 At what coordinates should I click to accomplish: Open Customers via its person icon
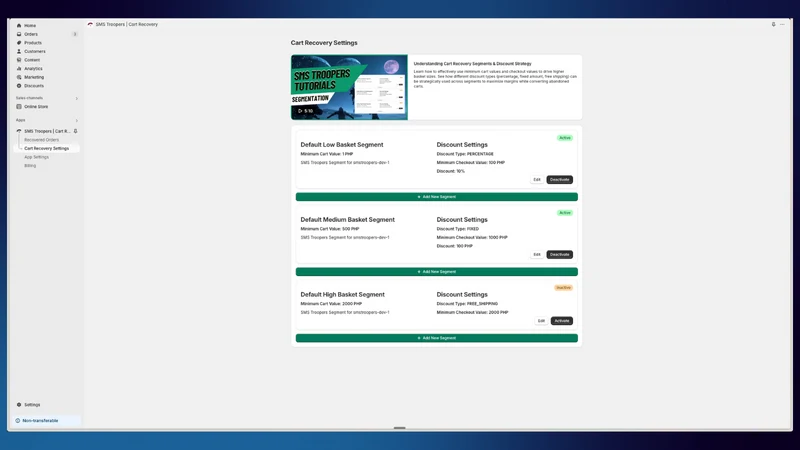click(19, 52)
